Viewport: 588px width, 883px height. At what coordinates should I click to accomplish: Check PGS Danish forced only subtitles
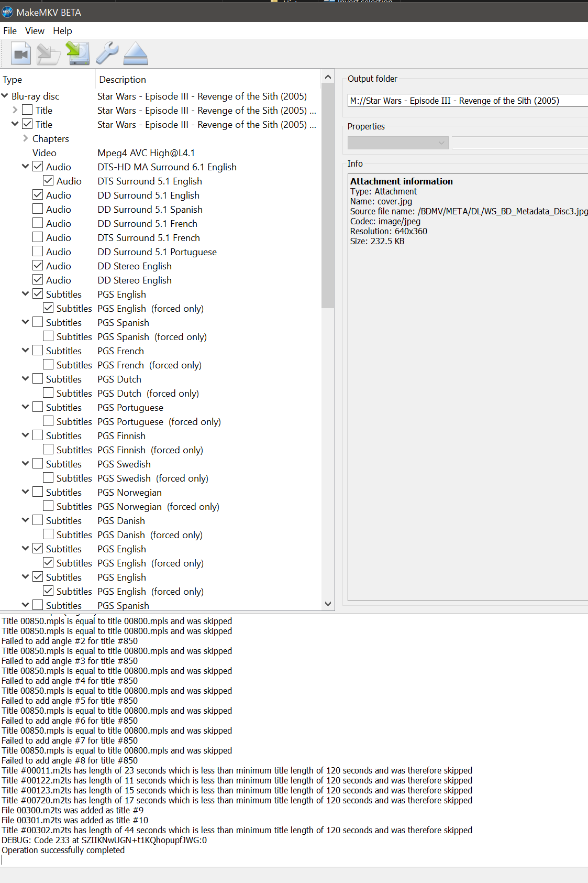click(48, 535)
